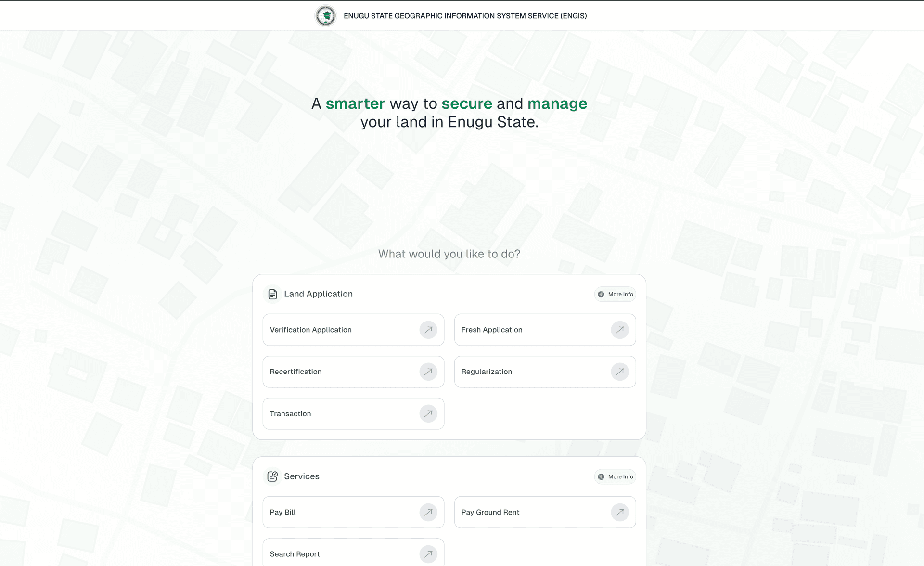Click arrow icon on Verification Application
This screenshot has width=924, height=566.
(x=428, y=330)
